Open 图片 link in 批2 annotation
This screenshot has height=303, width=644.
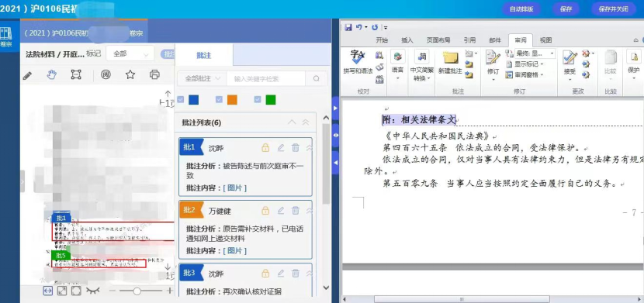tap(234, 250)
